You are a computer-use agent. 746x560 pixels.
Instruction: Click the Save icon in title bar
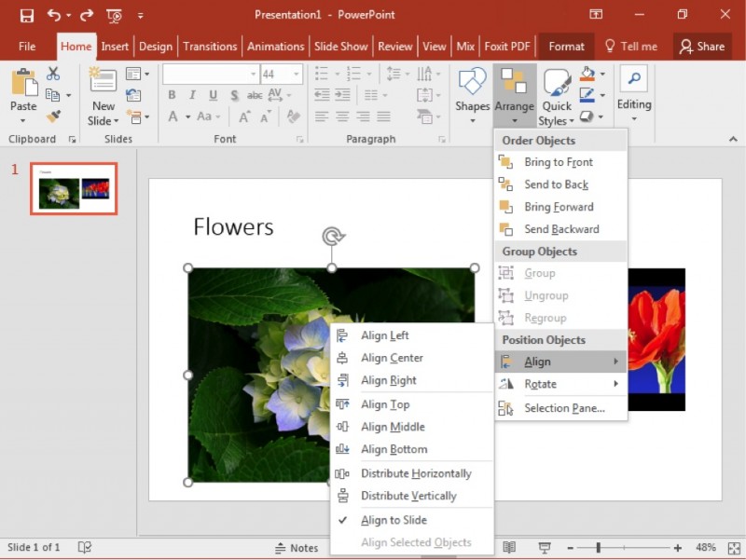click(x=26, y=15)
